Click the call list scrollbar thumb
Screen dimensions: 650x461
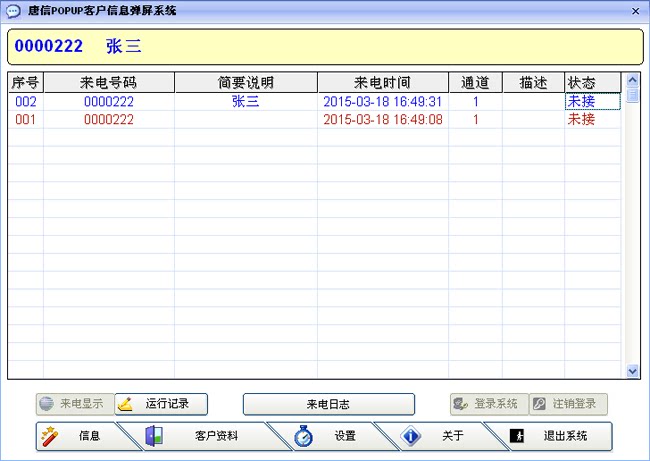point(632,95)
